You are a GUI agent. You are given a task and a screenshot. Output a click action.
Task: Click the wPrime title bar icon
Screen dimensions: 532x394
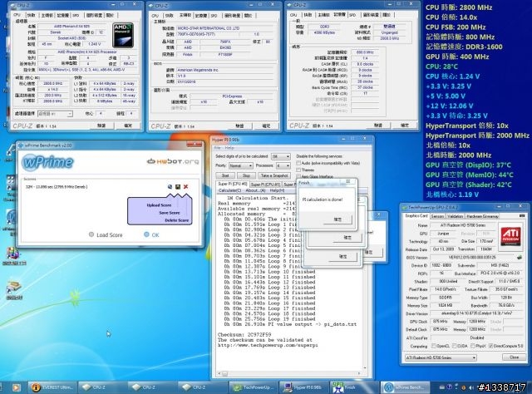(x=21, y=145)
